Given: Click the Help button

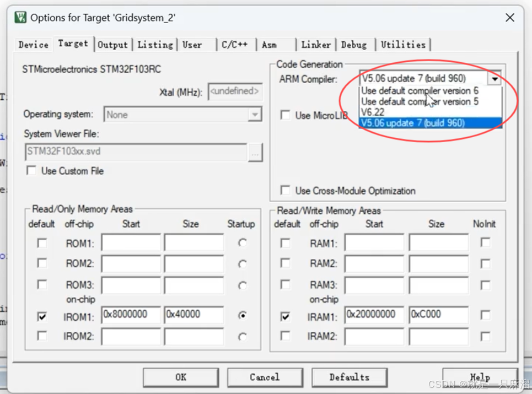Looking at the screenshot, I should coord(480,377).
